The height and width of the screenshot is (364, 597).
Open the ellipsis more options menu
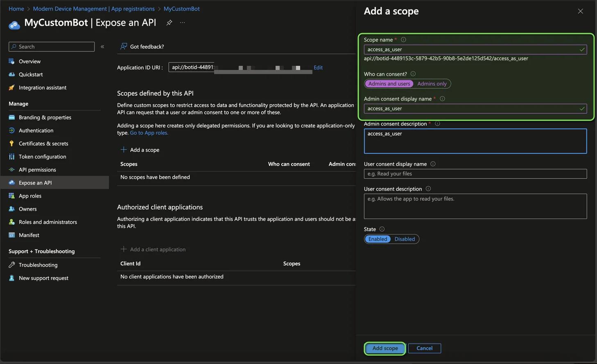(183, 22)
